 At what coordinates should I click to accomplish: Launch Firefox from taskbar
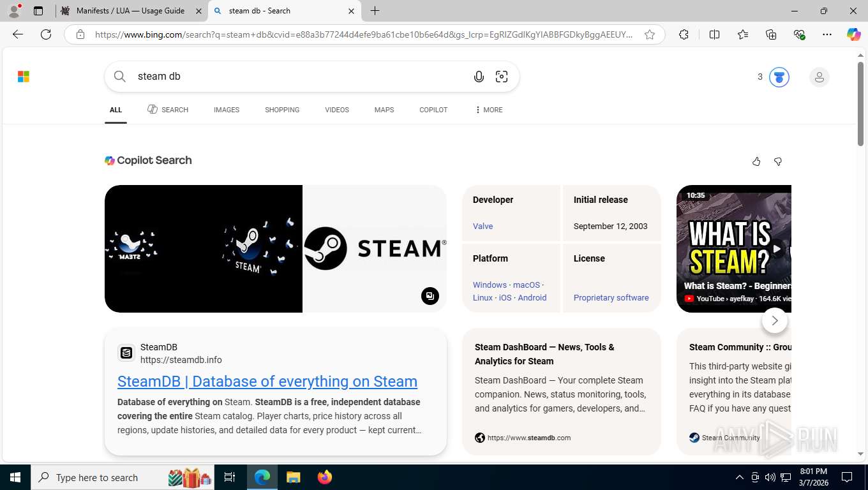tap(325, 477)
